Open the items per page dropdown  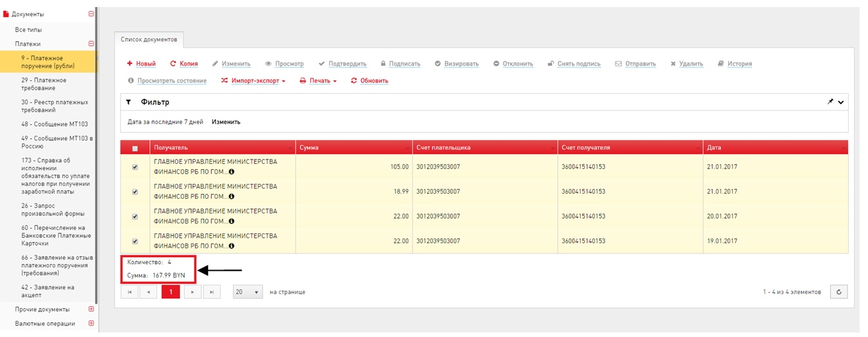click(248, 292)
